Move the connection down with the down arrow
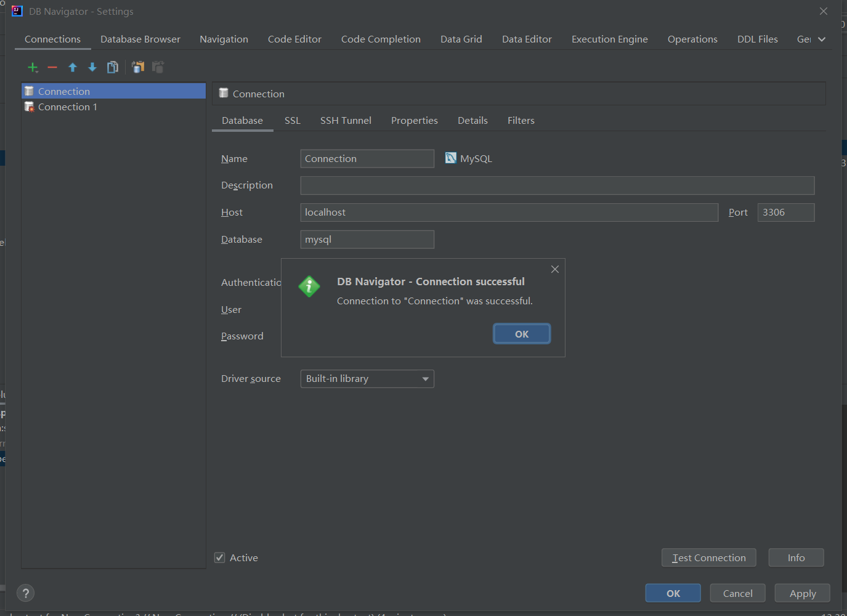This screenshot has width=847, height=616. point(92,67)
